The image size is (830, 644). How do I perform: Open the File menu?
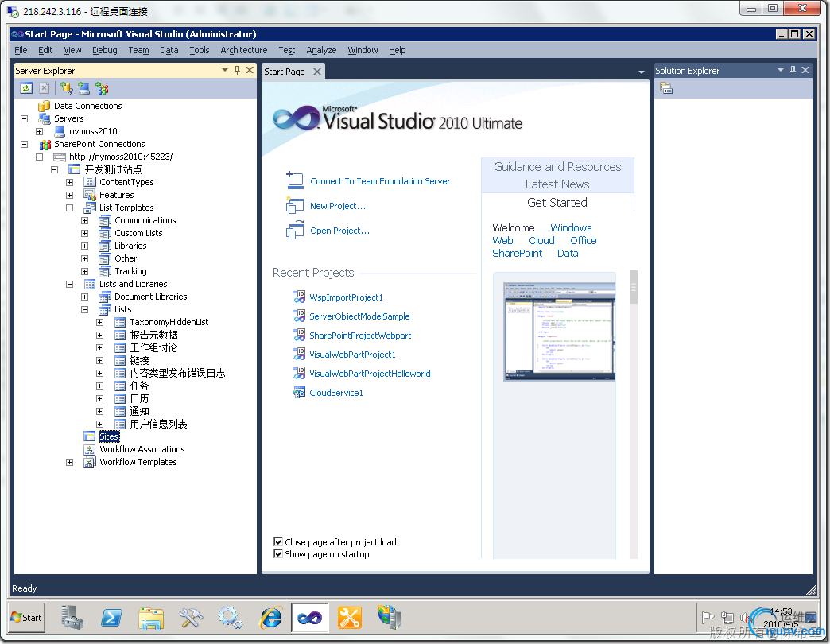21,50
